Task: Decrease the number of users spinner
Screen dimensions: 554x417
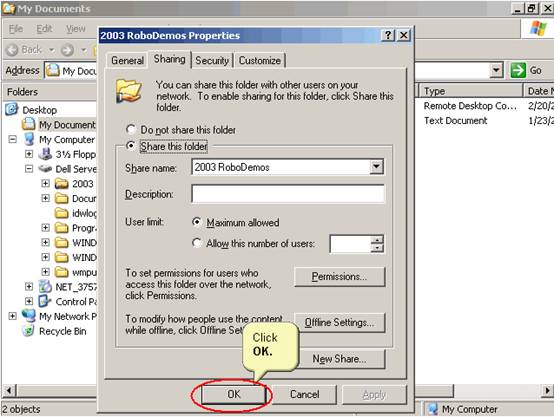Action: (377, 248)
